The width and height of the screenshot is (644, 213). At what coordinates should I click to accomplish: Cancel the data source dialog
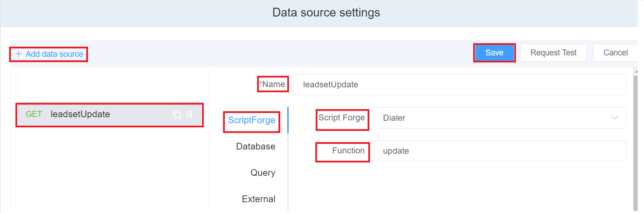point(615,53)
